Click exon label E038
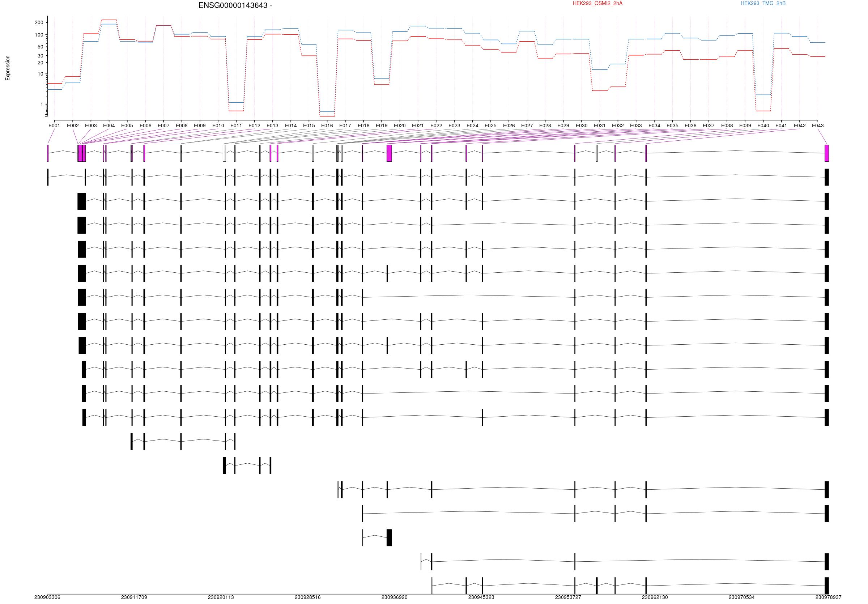This screenshot has height=604, width=868. (727, 126)
